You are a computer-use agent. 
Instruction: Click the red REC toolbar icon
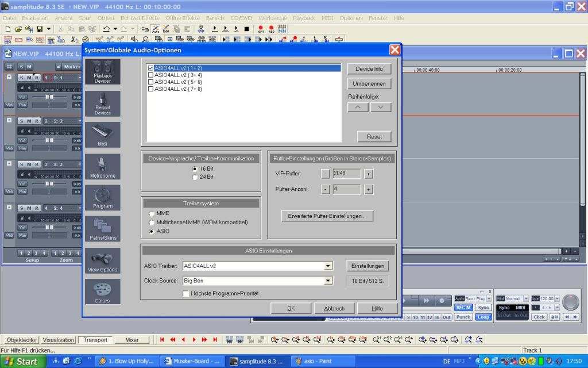[272, 29]
